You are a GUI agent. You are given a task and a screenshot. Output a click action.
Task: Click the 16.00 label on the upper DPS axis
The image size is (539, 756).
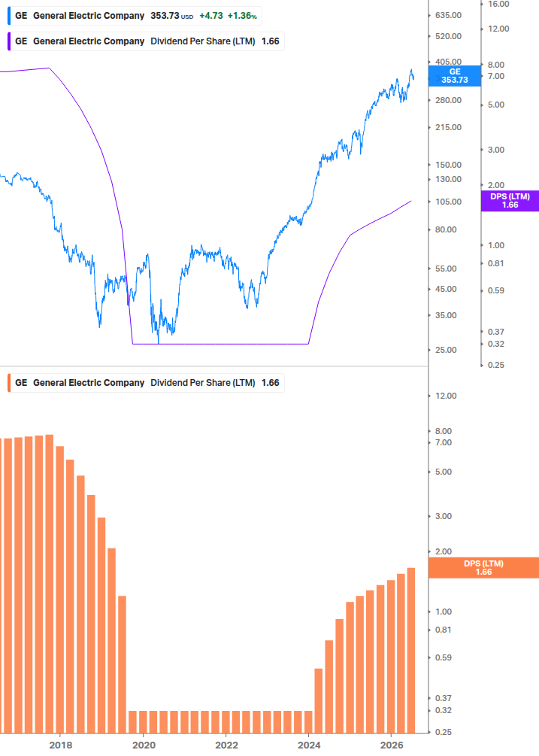click(498, 5)
